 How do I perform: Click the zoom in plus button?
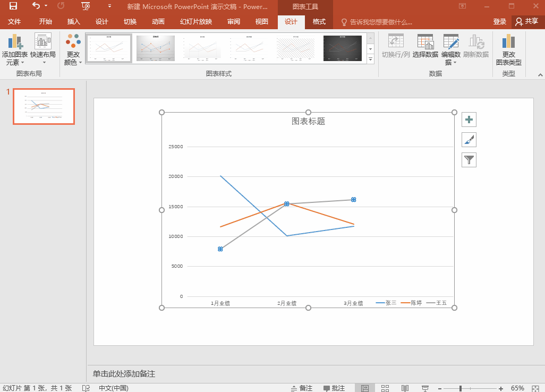[x=500, y=388]
